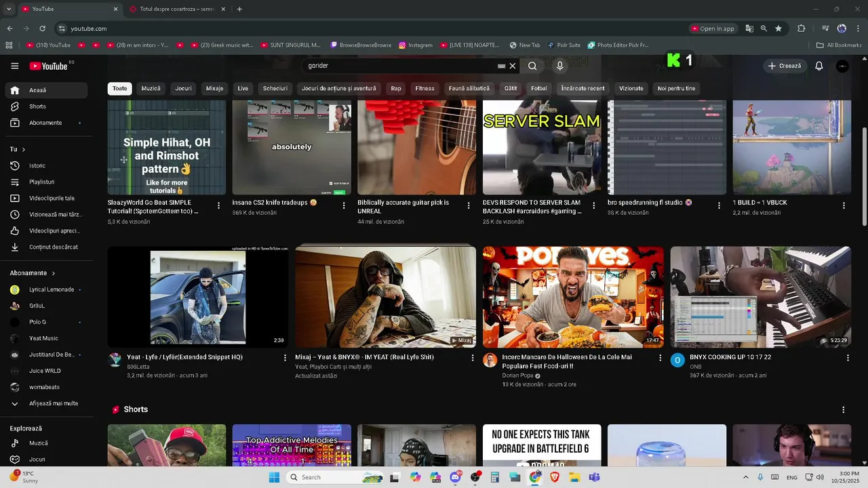
Task: Open options for insane CS2 knife tradeups
Action: tap(344, 205)
